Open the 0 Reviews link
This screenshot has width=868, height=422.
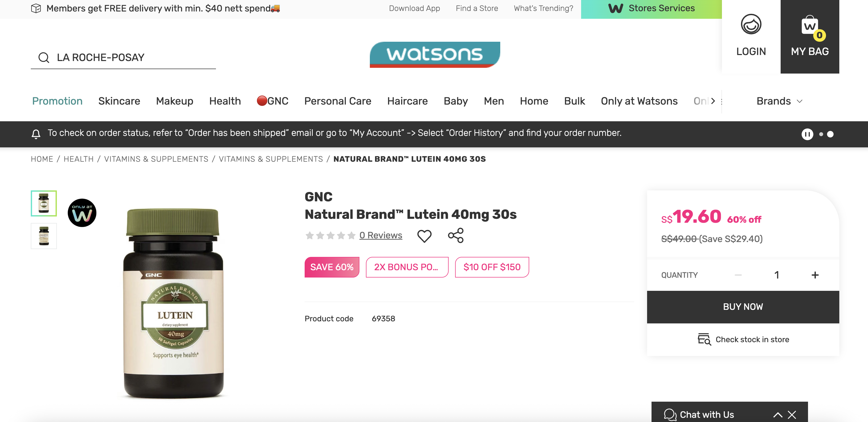click(x=381, y=235)
